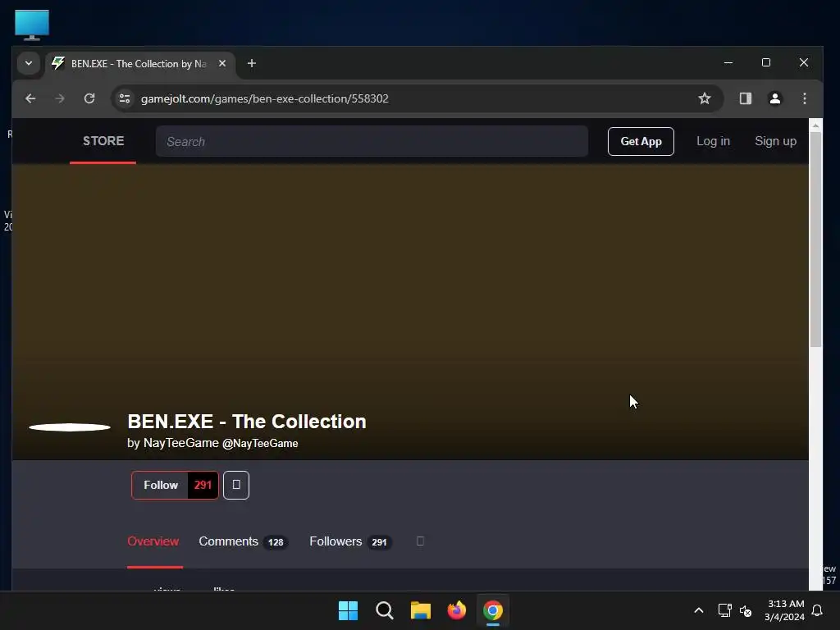Click the 291 follower count beside Follow
The height and width of the screenshot is (630, 840).
click(x=203, y=486)
